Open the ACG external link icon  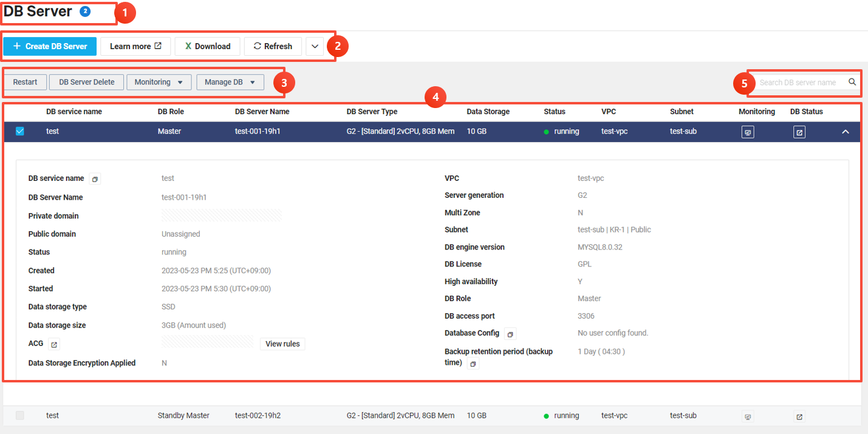point(53,344)
